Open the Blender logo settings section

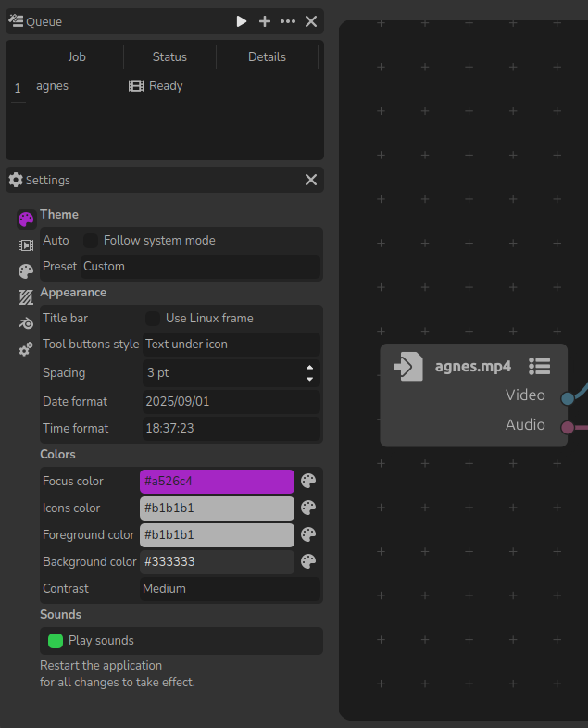click(x=26, y=323)
